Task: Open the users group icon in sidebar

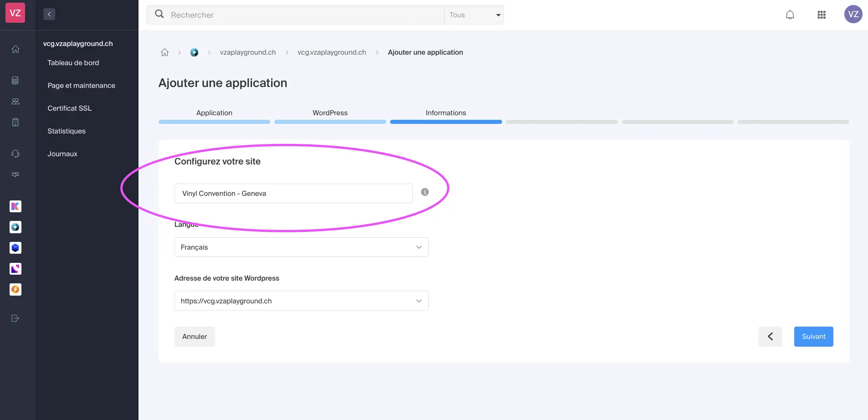Action: (15, 102)
